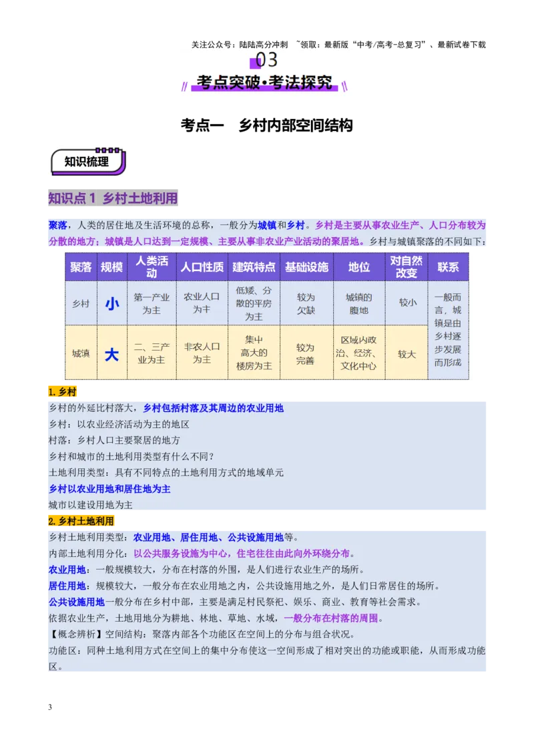Click the header line starting with "关注公众号"
This screenshot has width=534, height=756.
click(x=338, y=44)
